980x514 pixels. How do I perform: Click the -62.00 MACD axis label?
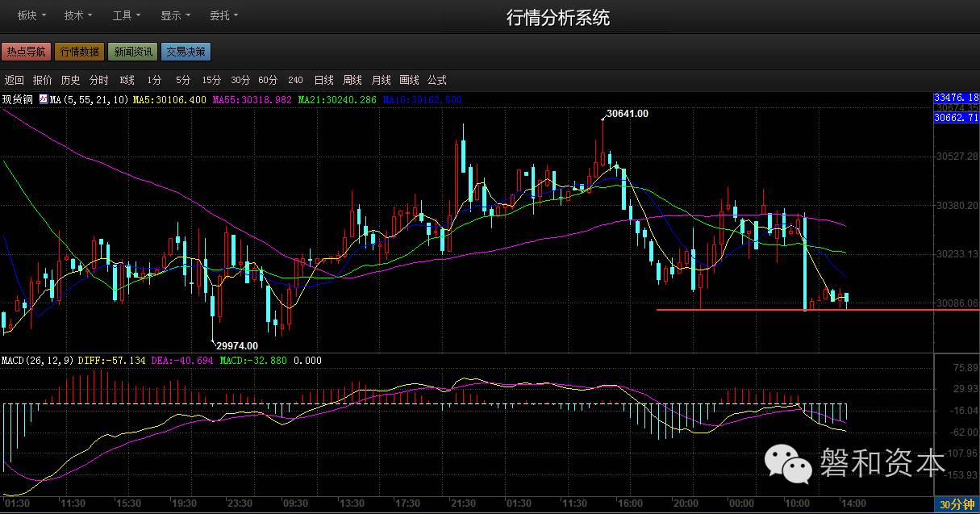[x=963, y=433]
